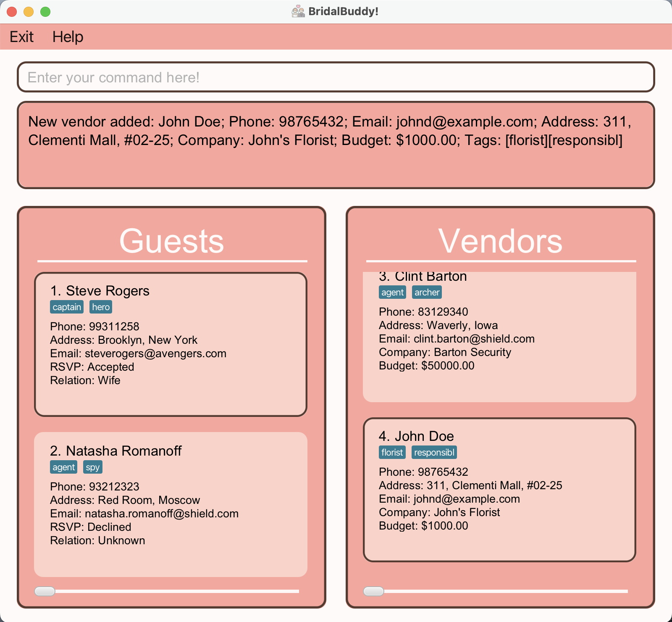
Task: Click 'Phone: 98765432' in John Doe card
Action: [423, 472]
